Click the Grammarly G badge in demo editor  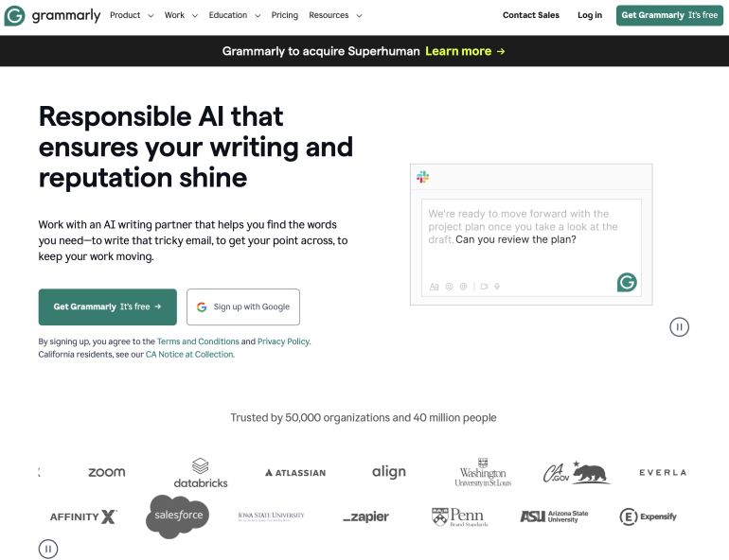627,282
